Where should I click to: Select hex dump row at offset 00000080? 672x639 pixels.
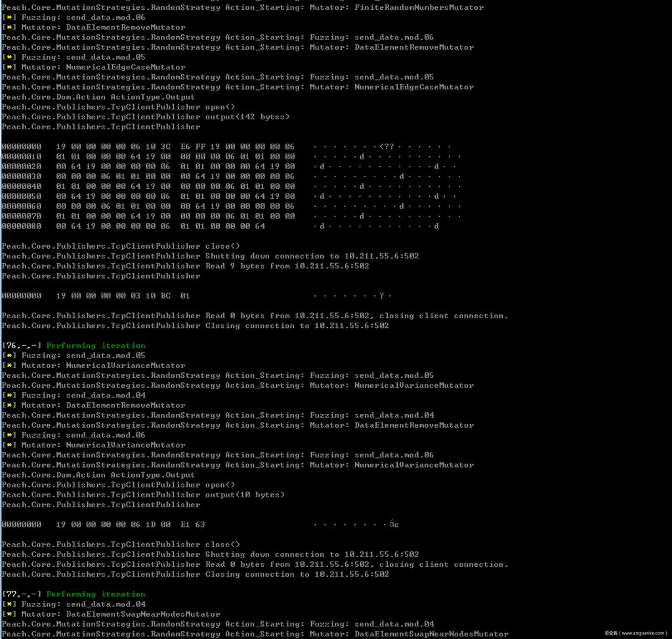point(161,226)
